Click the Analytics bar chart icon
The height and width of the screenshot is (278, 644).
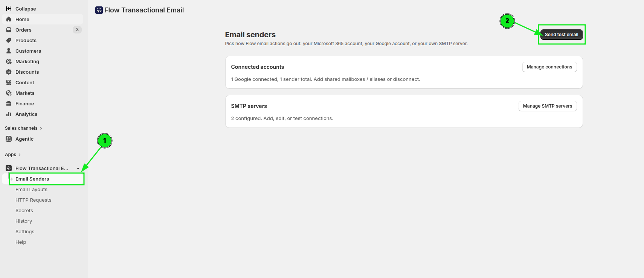(9, 114)
